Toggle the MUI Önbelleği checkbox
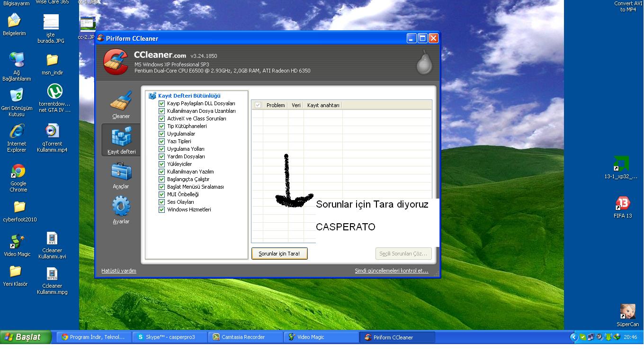This screenshot has width=644, height=364. [161, 194]
